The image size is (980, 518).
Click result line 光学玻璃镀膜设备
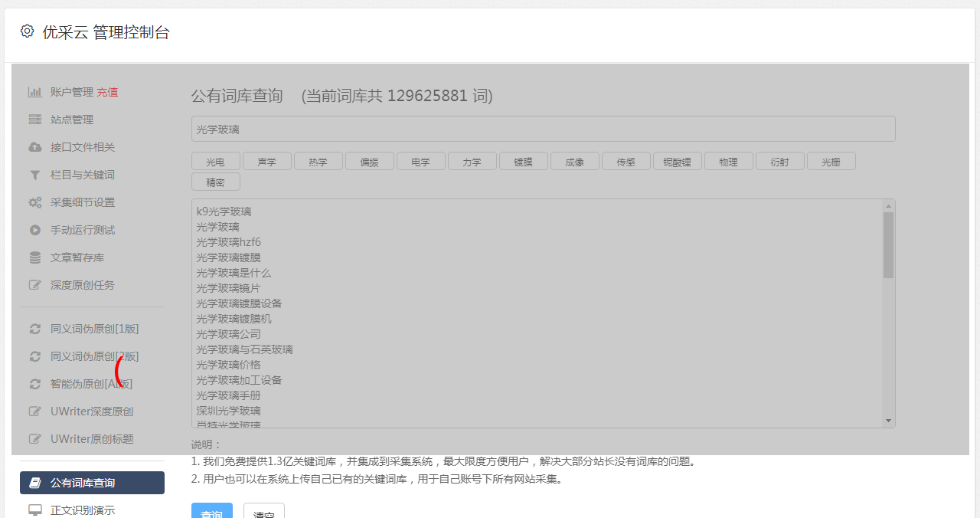point(239,303)
